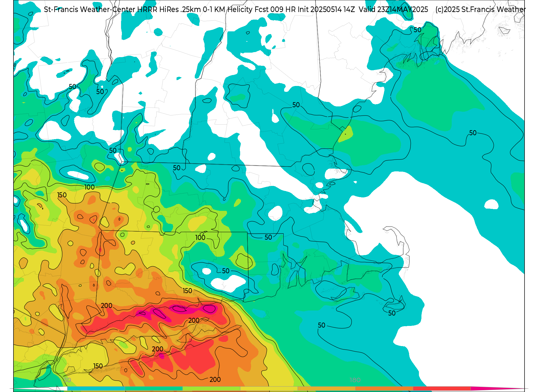538x392 pixels.
Task: Click the small lime patch inside the northeastern green area
Action: pyautogui.click(x=346, y=134)
